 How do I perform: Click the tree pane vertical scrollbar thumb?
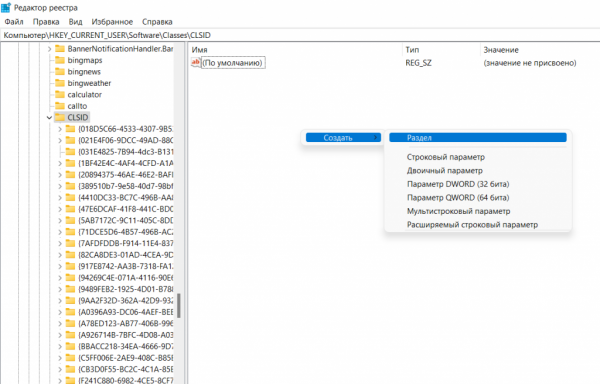pos(179,306)
